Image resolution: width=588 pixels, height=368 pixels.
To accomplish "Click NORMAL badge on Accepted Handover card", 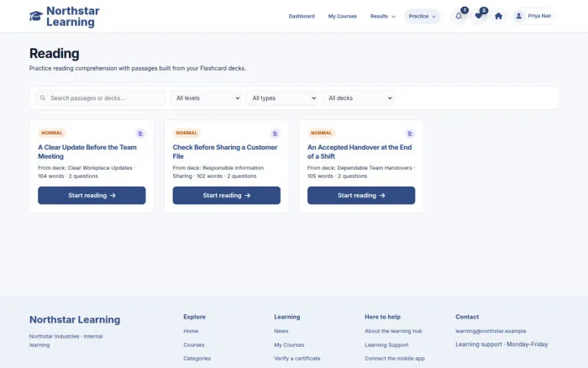I will tap(322, 133).
